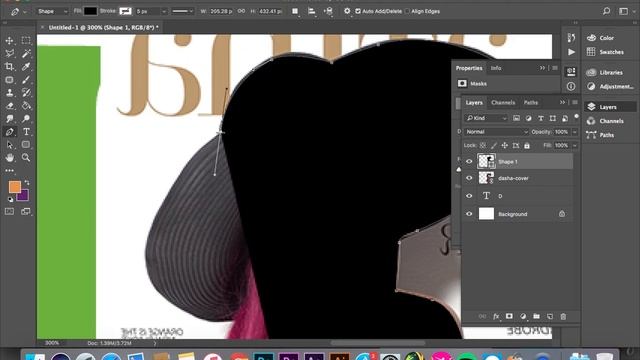Select the Magic Wand tool

[26, 53]
